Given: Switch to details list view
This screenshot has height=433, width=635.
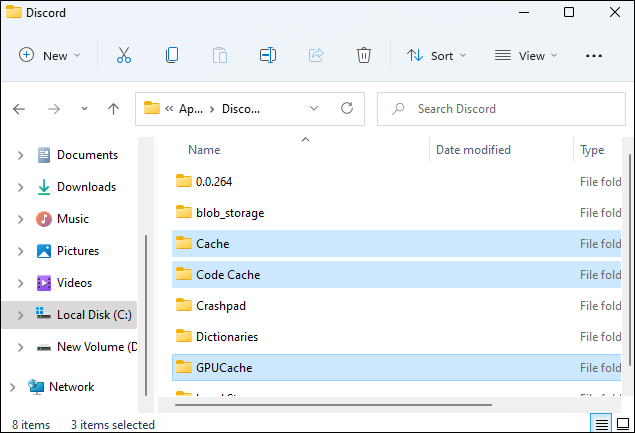Looking at the screenshot, I should click(600, 424).
